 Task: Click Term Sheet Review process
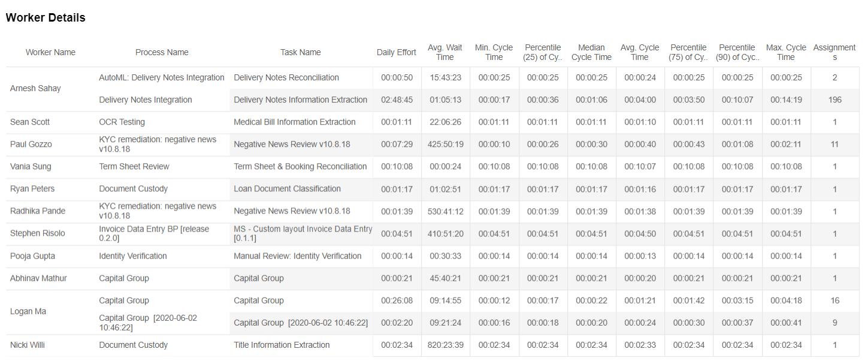click(x=134, y=166)
